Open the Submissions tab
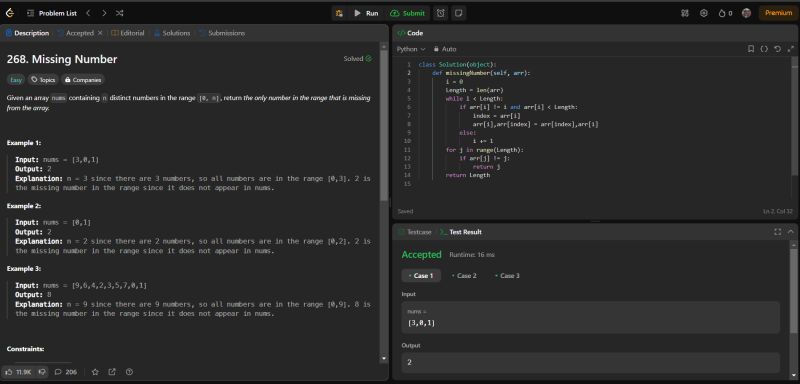Screen dimensions: 800x384 (222, 33)
